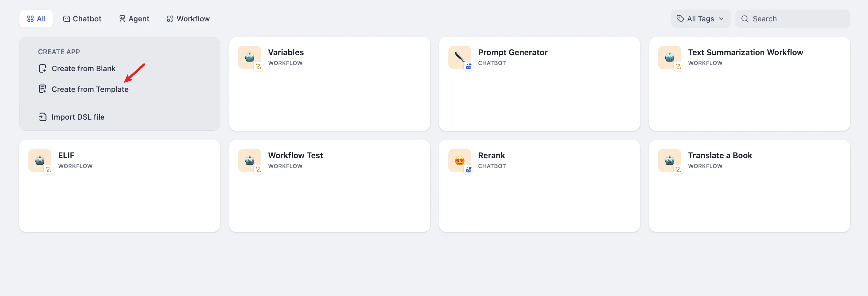This screenshot has height=296, width=868.
Task: Click the magnifier icon in Search
Action: [x=745, y=19]
